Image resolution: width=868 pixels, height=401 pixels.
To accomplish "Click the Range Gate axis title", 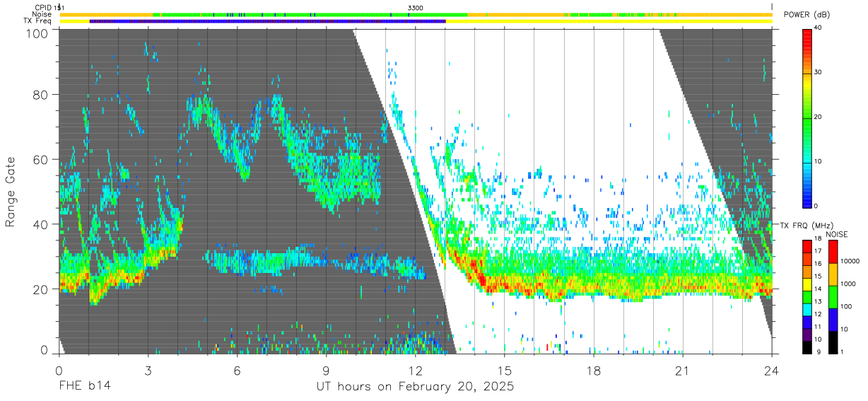I will [11, 192].
